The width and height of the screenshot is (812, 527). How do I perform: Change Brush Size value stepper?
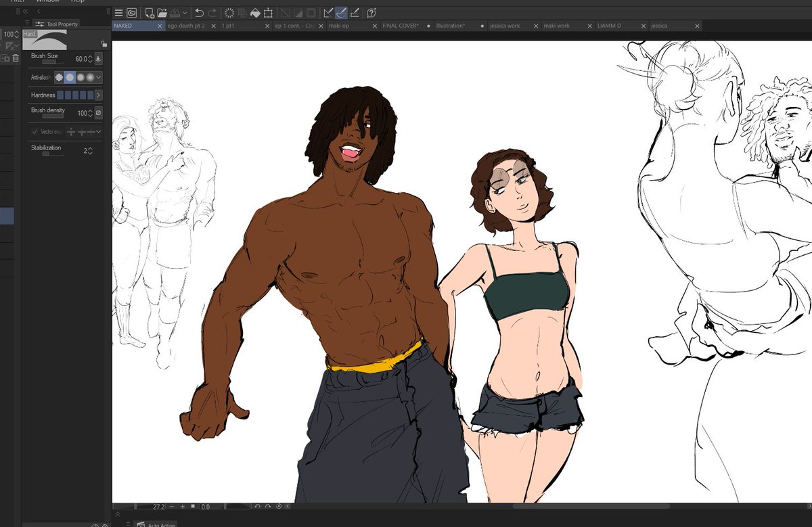click(91, 59)
